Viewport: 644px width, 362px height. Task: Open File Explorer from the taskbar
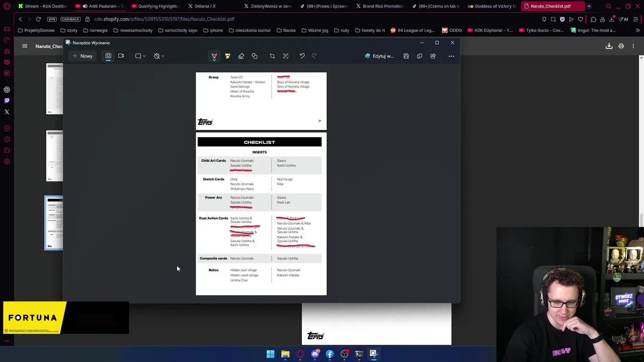285,354
